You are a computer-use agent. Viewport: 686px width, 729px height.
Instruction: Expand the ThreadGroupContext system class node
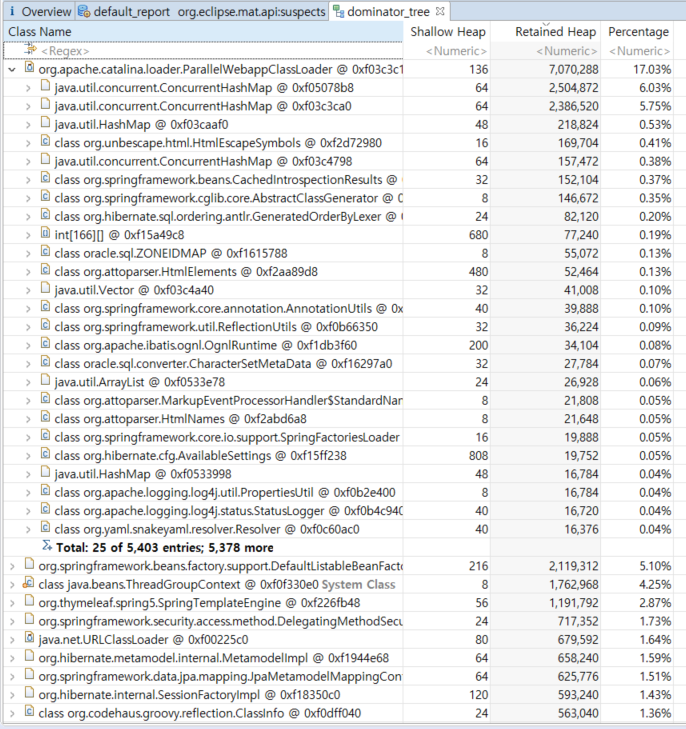pyautogui.click(x=12, y=584)
